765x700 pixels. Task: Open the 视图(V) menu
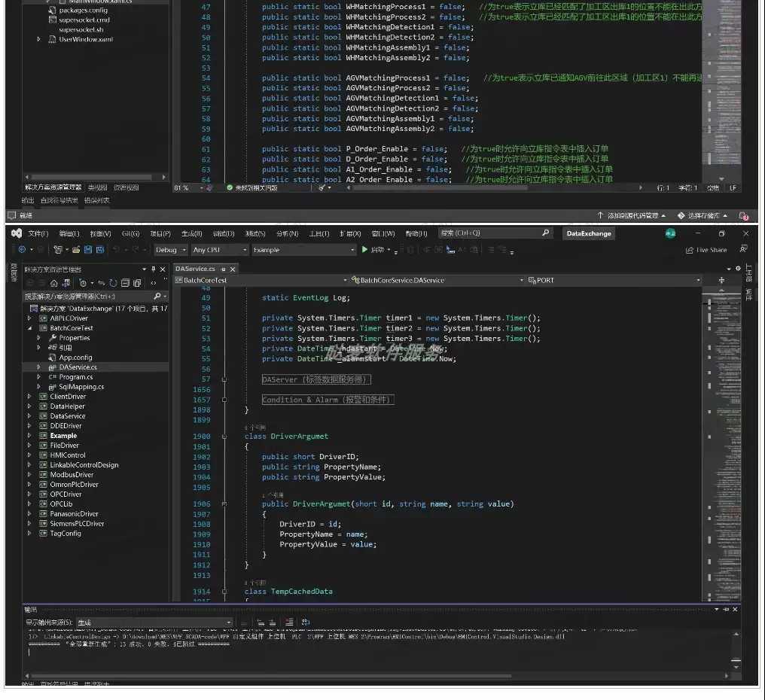[100, 233]
